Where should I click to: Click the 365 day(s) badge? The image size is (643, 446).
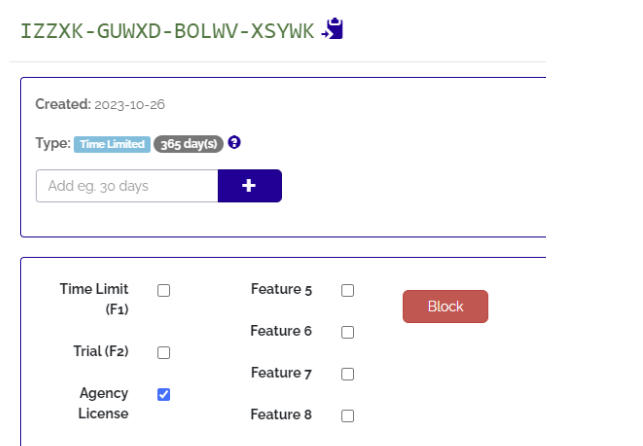(x=188, y=144)
